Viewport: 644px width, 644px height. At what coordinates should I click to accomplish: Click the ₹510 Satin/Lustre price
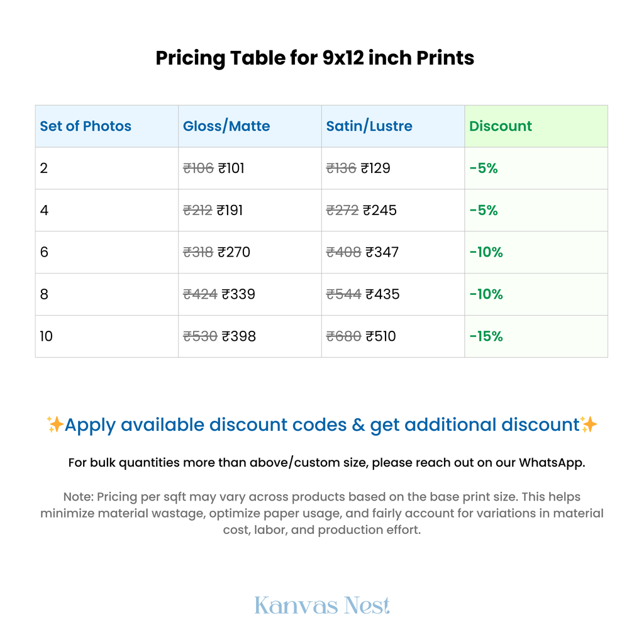[380, 336]
